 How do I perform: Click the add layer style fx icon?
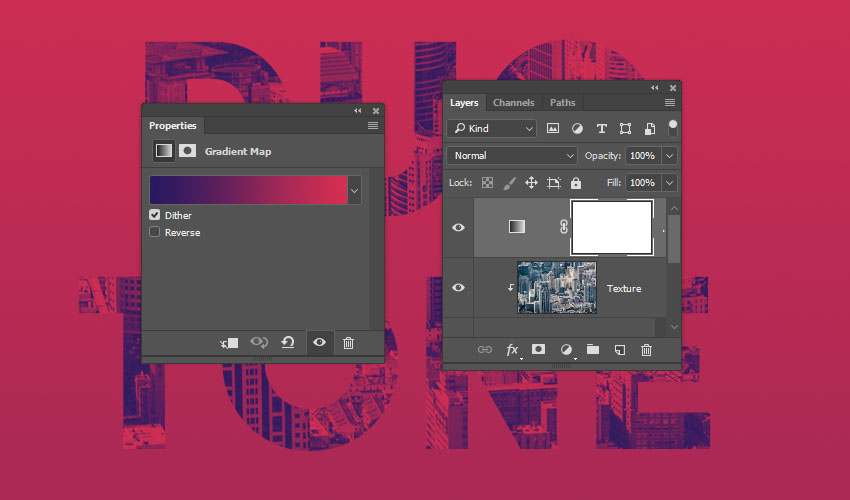click(x=512, y=350)
